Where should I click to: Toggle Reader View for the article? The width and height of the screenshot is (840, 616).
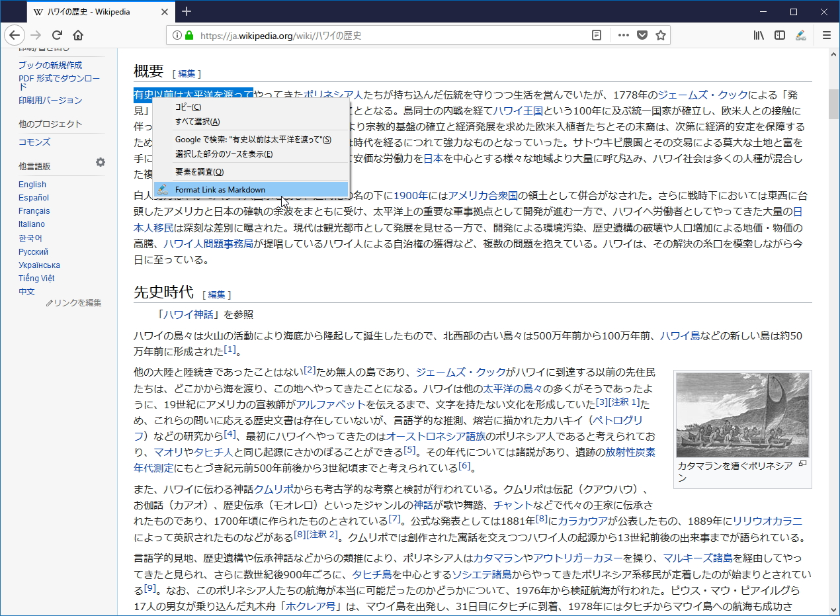[596, 35]
